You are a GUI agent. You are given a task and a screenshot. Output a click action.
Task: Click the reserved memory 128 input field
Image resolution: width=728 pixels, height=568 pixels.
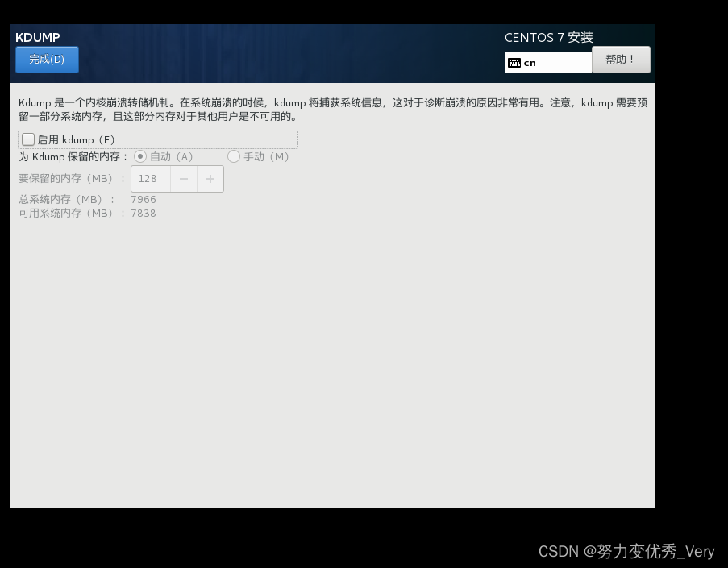[x=151, y=179]
